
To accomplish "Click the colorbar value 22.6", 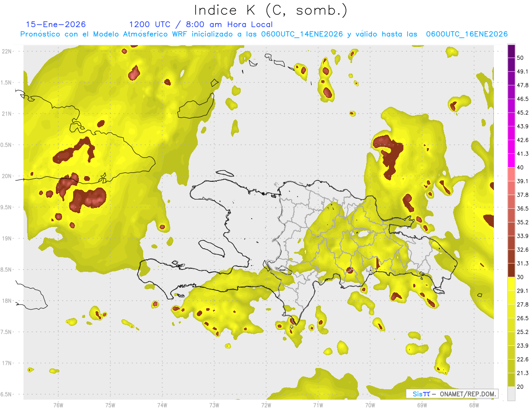I will [523, 359].
